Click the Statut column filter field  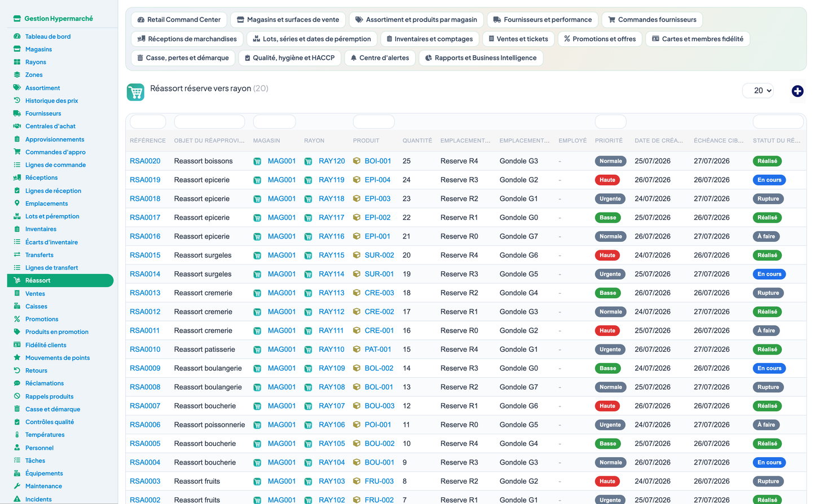pyautogui.click(x=778, y=122)
